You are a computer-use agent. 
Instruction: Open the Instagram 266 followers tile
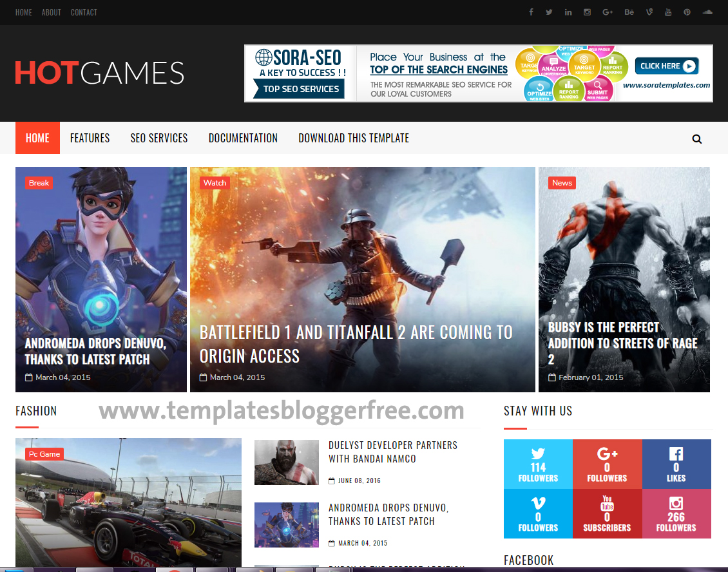point(676,513)
